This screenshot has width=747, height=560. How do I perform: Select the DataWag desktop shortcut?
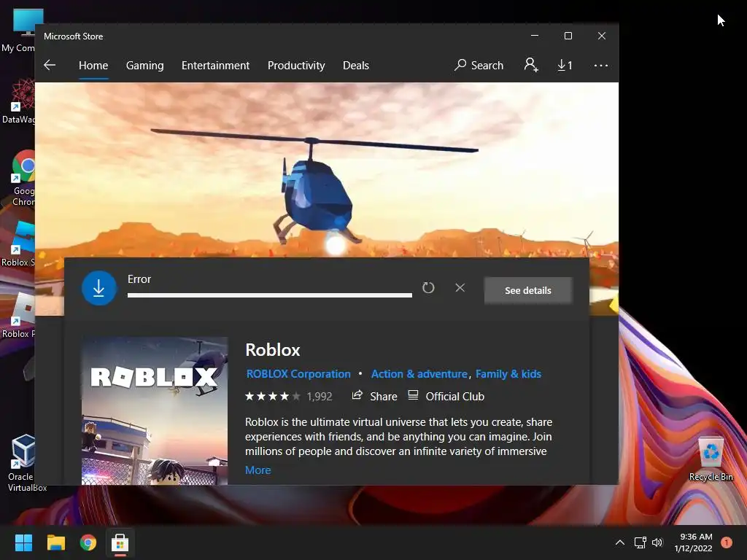point(19,102)
